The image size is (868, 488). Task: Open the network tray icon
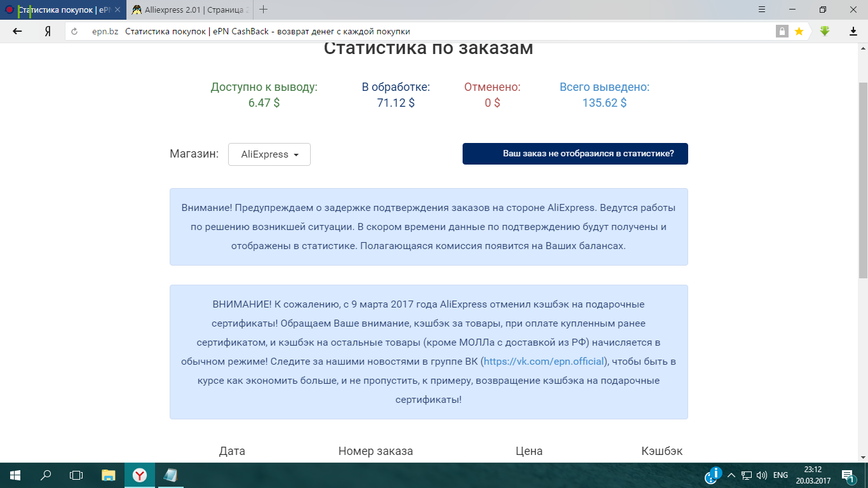[x=747, y=475]
